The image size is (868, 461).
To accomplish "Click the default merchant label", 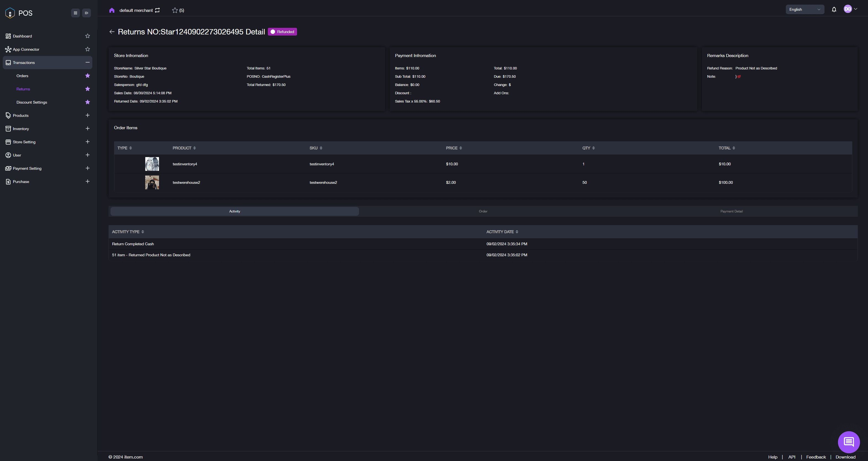I will [136, 10].
